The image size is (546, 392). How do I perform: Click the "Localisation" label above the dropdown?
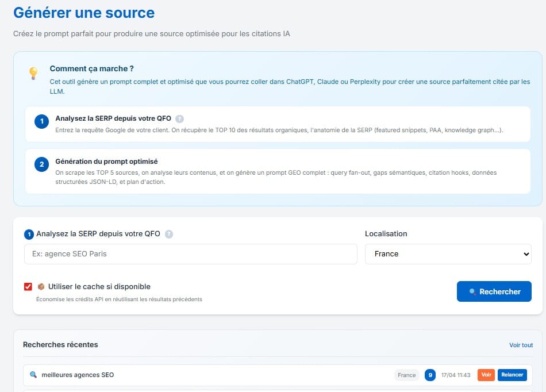[x=386, y=234]
